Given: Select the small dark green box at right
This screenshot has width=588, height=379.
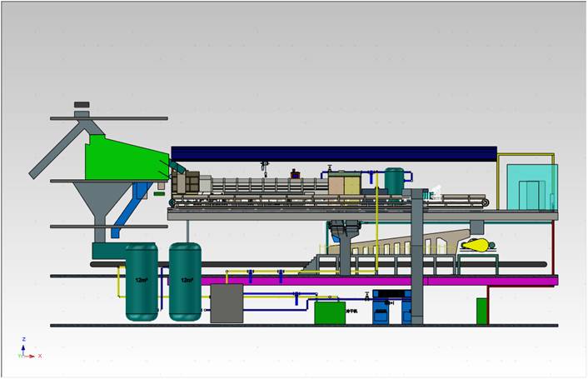Looking at the screenshot, I should point(481,311).
